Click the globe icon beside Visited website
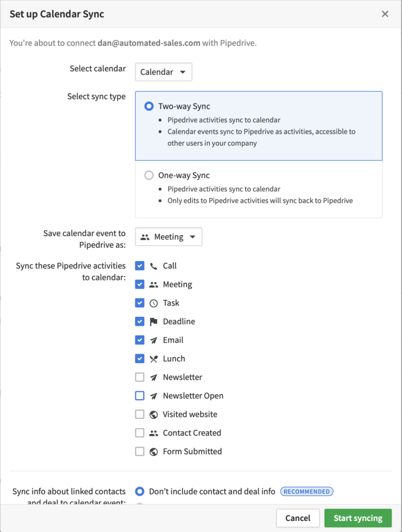This screenshot has width=402, height=532. 153,415
